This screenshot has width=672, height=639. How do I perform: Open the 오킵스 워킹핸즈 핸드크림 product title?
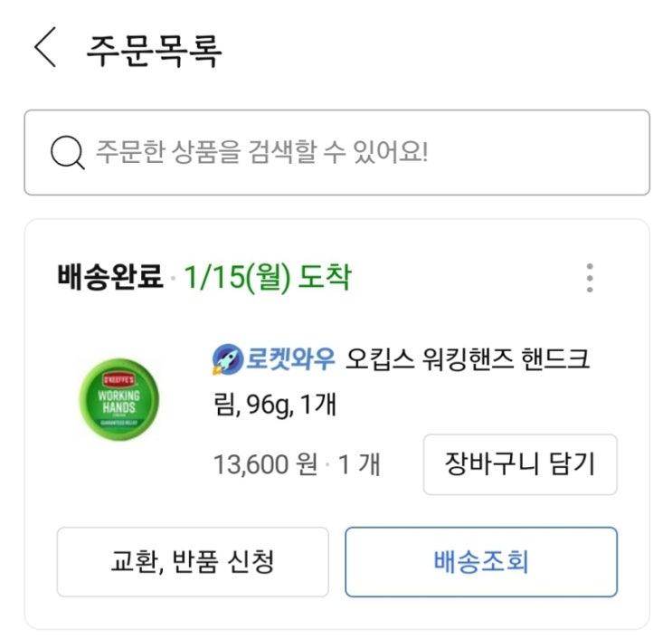[x=468, y=360]
